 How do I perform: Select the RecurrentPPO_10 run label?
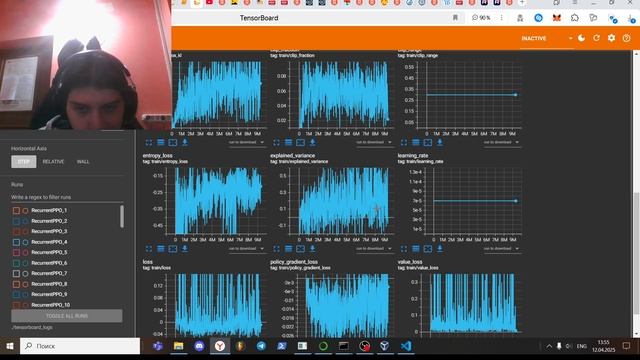pos(51,305)
